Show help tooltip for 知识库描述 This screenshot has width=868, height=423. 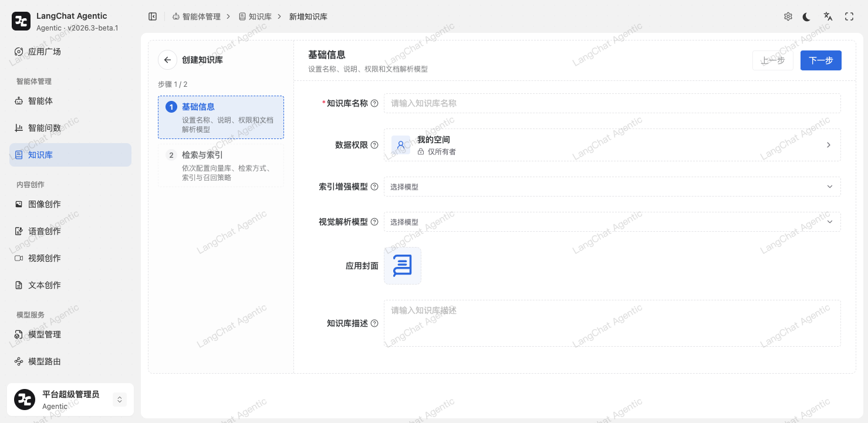point(374,323)
